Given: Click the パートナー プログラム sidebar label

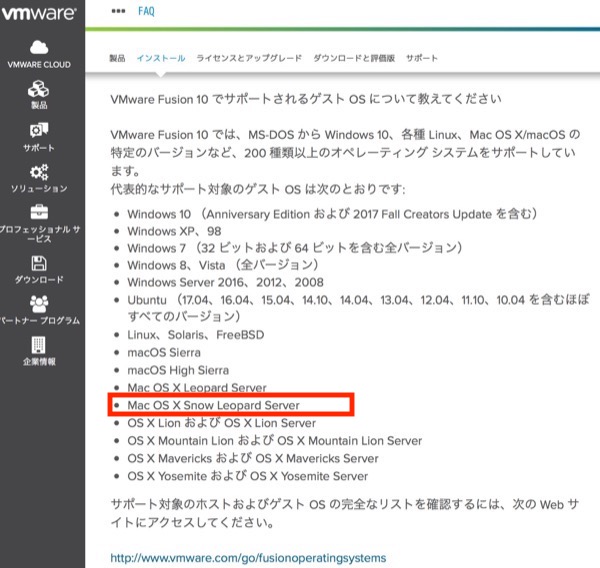Looking at the screenshot, I should [40, 320].
